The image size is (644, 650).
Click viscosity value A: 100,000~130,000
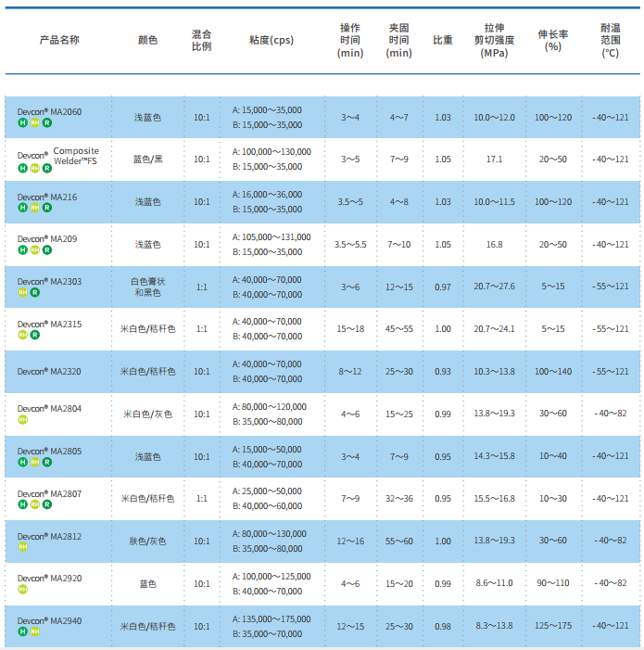[271, 152]
